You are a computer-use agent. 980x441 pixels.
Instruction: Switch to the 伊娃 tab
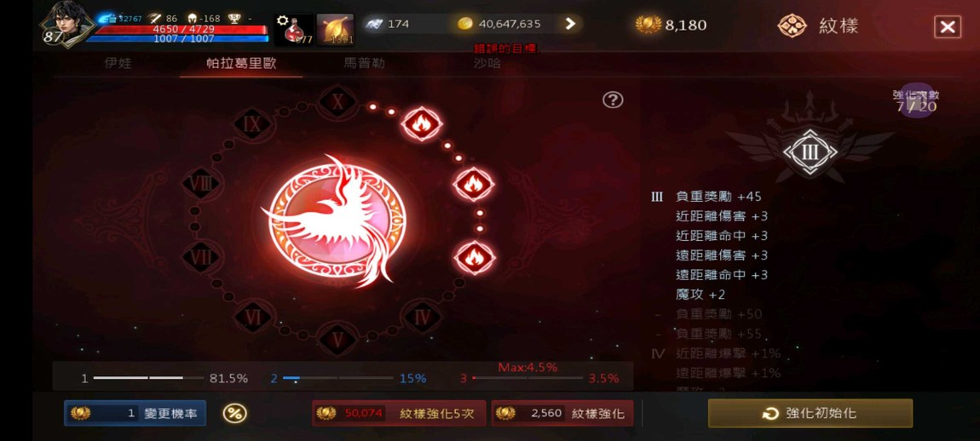(x=118, y=63)
